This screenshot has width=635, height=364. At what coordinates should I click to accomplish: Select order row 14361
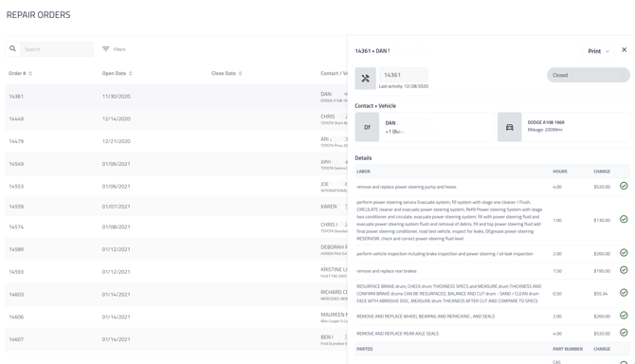[x=175, y=97]
